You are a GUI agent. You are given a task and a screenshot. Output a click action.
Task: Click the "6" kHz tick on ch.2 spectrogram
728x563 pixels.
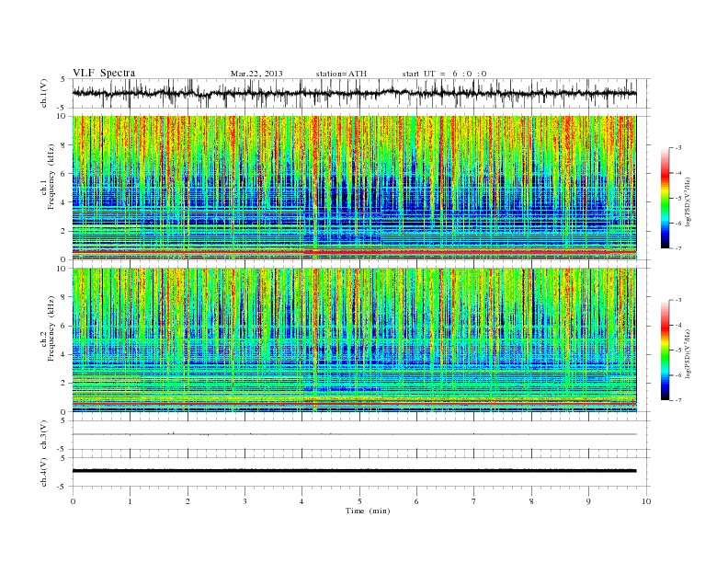63,326
